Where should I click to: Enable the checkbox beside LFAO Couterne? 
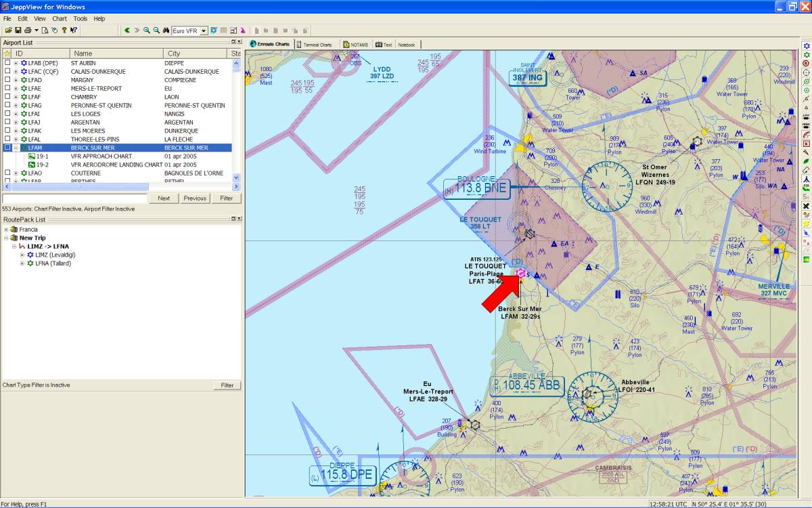[7, 173]
